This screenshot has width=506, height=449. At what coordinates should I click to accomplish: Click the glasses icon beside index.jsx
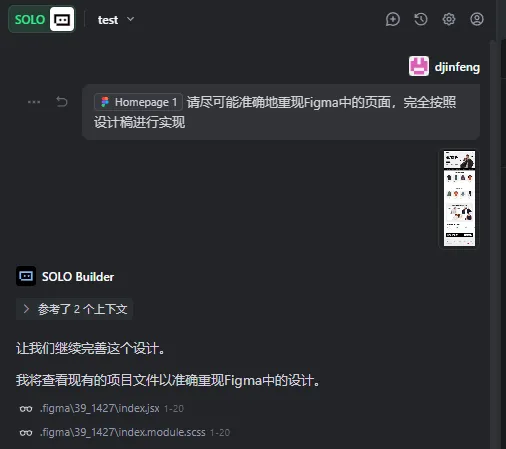click(x=26, y=409)
